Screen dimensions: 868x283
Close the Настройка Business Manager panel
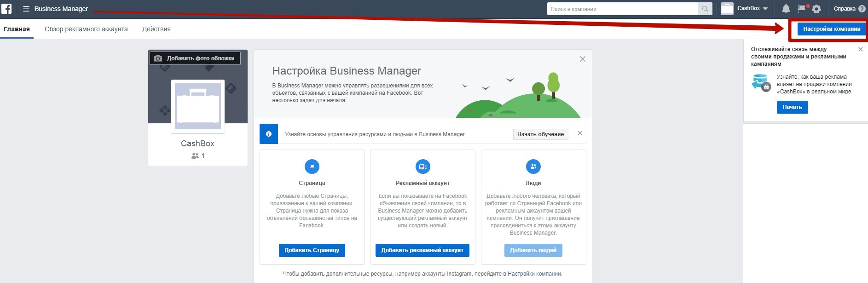pyautogui.click(x=583, y=59)
